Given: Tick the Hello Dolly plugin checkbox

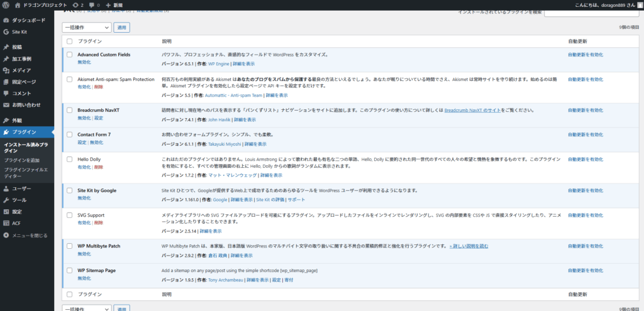Looking at the screenshot, I should click(x=69, y=160).
